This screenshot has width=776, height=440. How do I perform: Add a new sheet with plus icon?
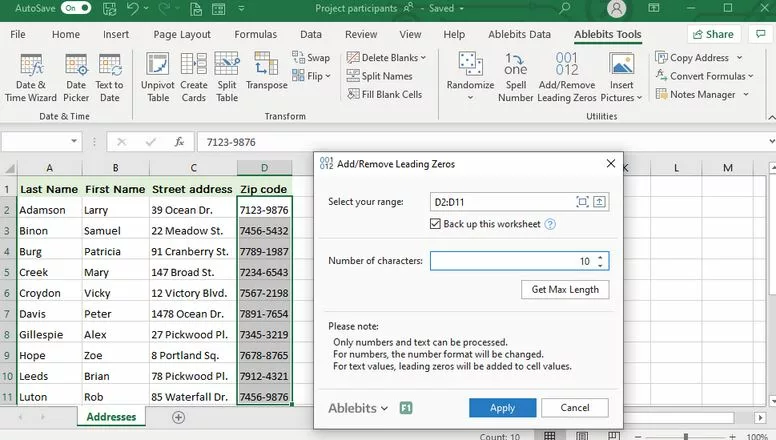(x=179, y=417)
